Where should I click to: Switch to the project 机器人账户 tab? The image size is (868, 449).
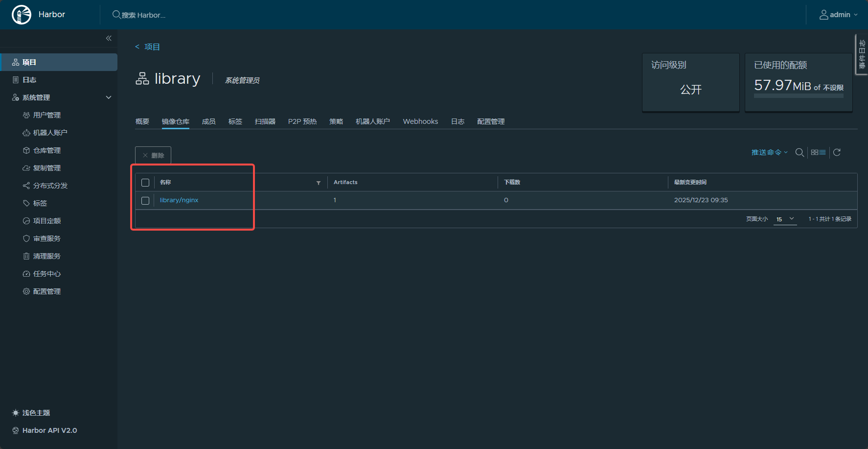[373, 121]
